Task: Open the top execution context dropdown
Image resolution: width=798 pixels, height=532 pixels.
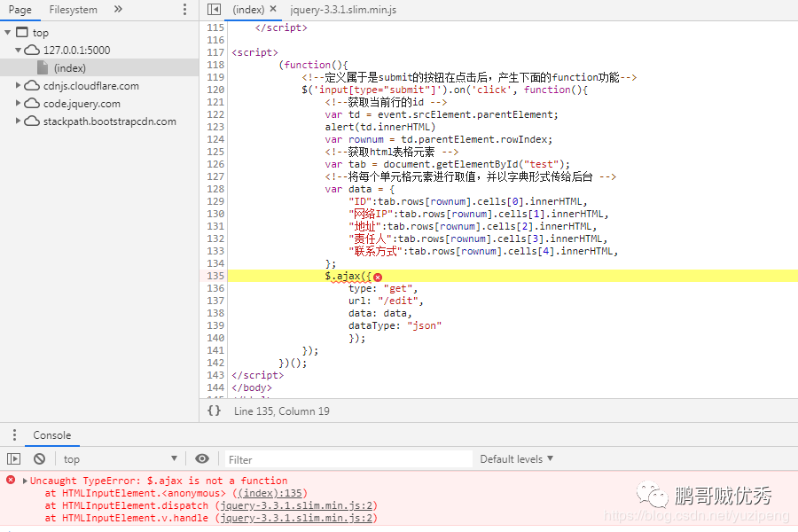Action: 120,459
